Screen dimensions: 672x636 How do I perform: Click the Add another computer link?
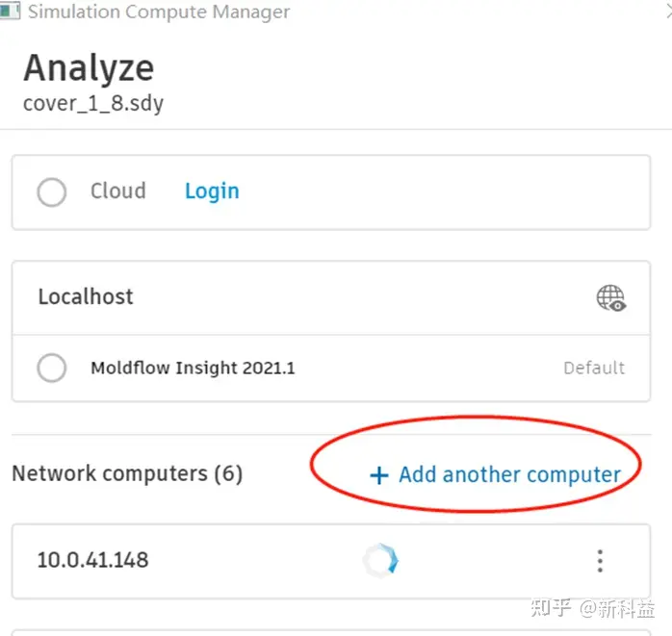pos(509,474)
